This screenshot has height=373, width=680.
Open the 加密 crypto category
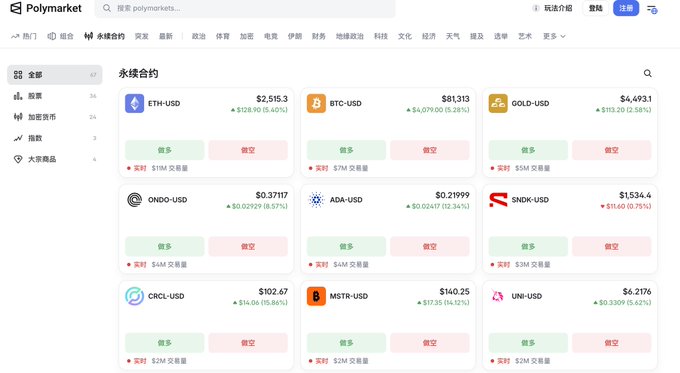point(247,36)
